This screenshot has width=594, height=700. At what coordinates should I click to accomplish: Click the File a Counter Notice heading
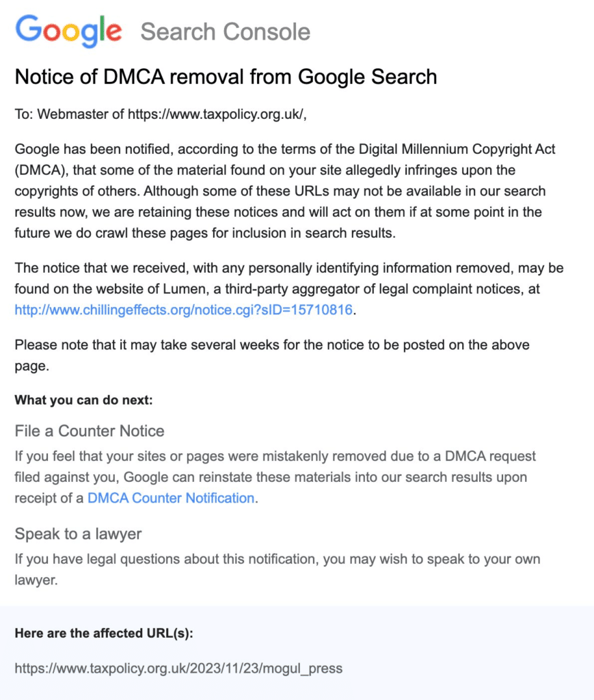90,431
